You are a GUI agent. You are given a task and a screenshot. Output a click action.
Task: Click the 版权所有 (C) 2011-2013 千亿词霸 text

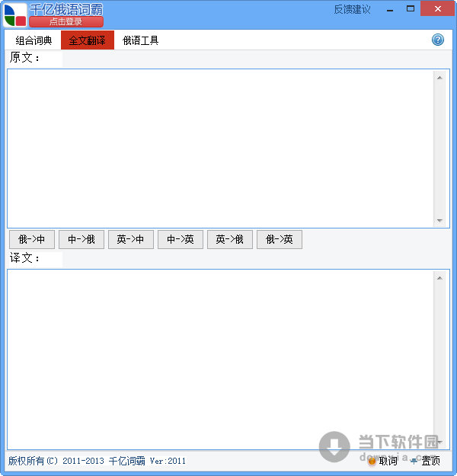click(x=77, y=461)
